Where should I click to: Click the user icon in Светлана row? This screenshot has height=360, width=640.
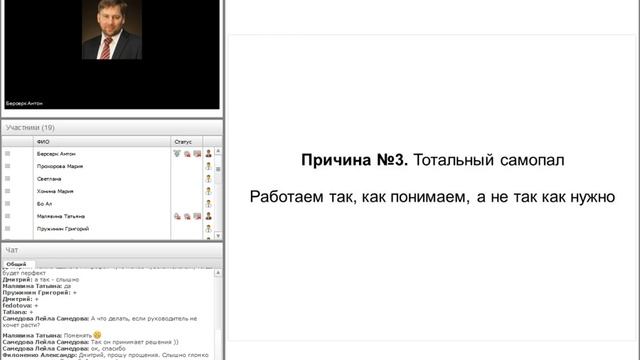click(x=209, y=178)
